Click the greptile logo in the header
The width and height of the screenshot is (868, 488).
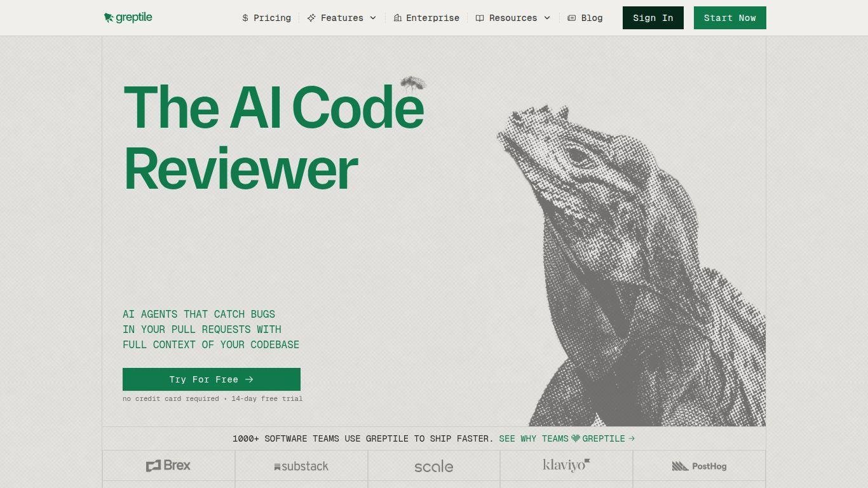click(128, 17)
